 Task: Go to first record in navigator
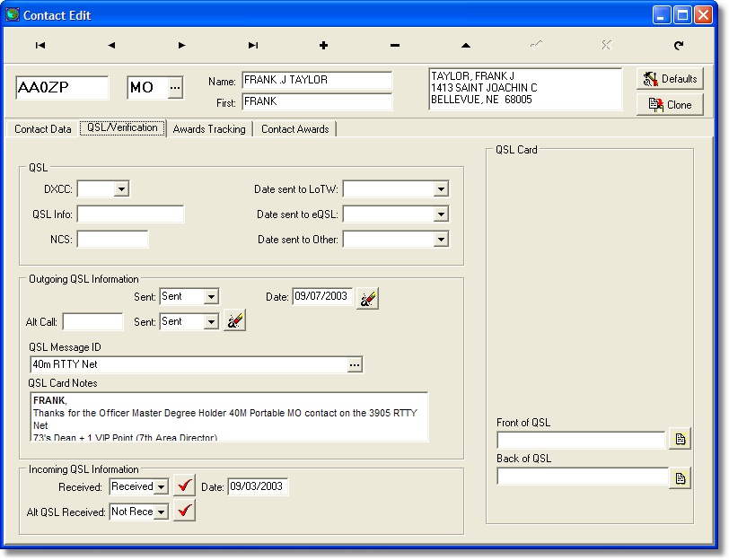(40, 45)
